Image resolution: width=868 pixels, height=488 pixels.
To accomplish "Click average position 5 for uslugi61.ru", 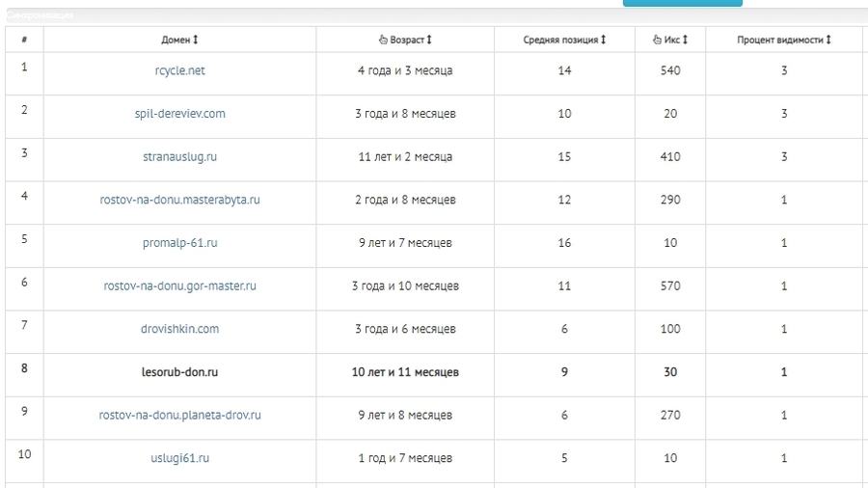I will pyautogui.click(x=564, y=458).
